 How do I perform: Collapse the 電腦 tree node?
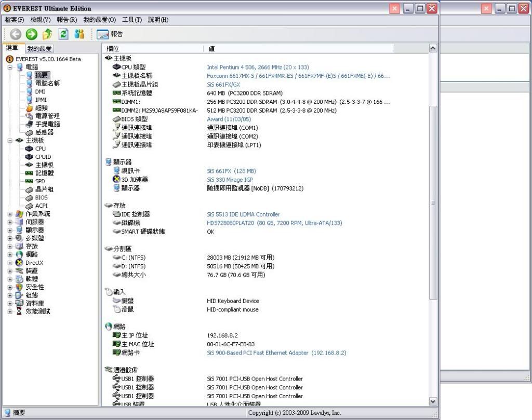tap(10, 67)
